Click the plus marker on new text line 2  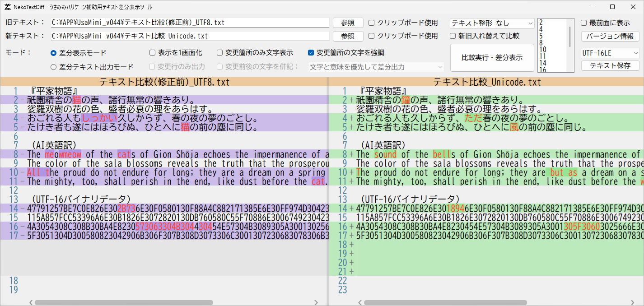pyautogui.click(x=351, y=100)
